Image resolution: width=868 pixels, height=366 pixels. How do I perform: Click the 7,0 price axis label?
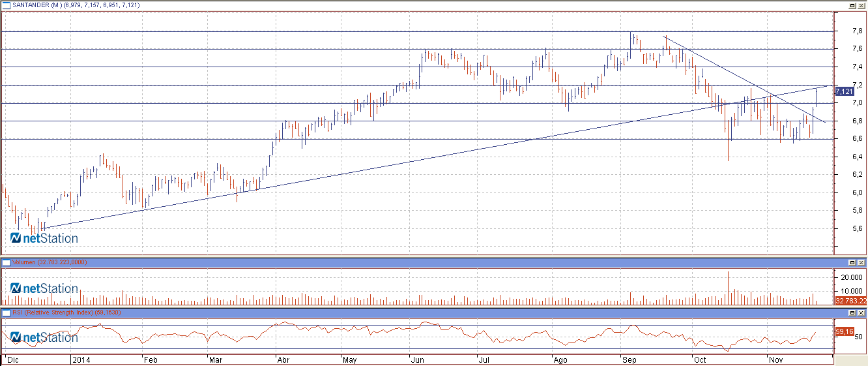(x=858, y=103)
